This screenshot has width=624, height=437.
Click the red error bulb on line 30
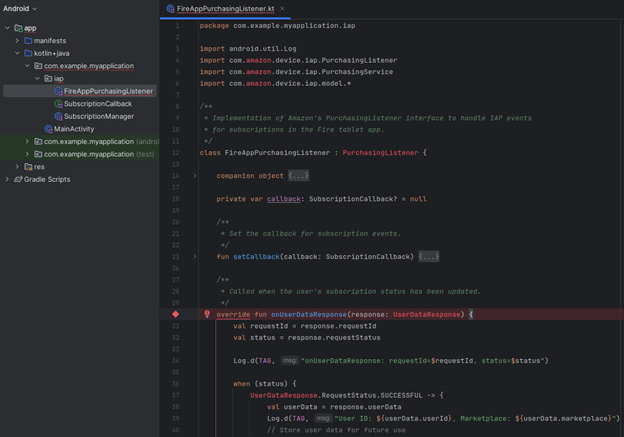tap(207, 314)
